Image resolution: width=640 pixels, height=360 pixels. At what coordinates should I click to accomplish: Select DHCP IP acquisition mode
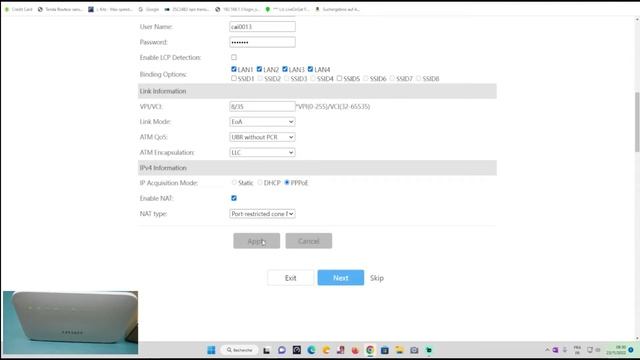pos(260,182)
